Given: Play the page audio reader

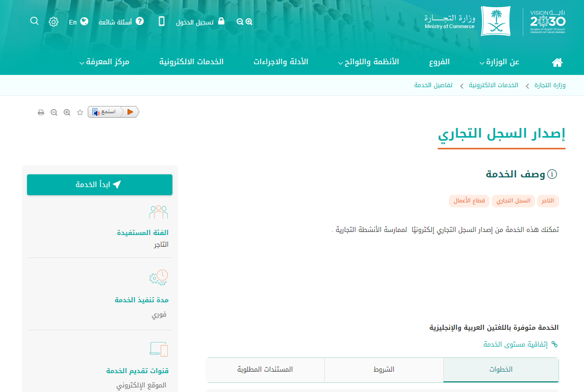Looking at the screenshot, I should [131, 112].
